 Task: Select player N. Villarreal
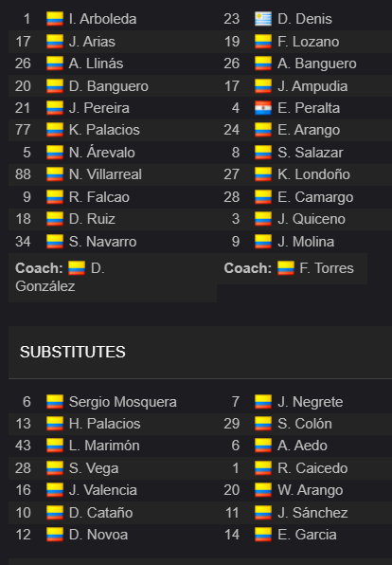pyautogui.click(x=105, y=174)
